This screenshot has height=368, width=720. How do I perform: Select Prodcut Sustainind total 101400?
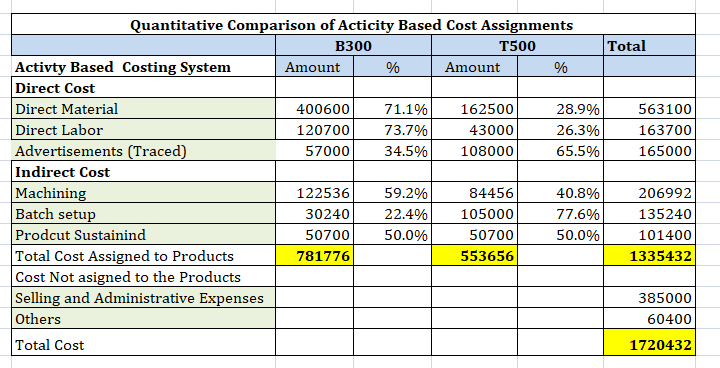649,235
